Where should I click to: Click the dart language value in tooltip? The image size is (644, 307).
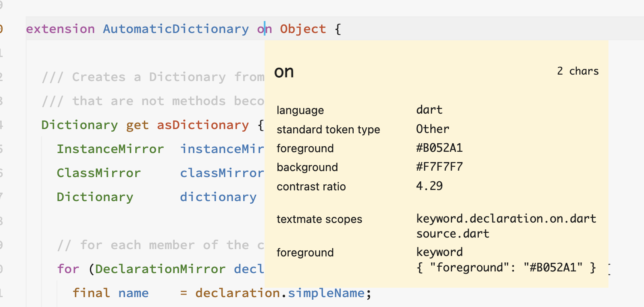(x=429, y=110)
